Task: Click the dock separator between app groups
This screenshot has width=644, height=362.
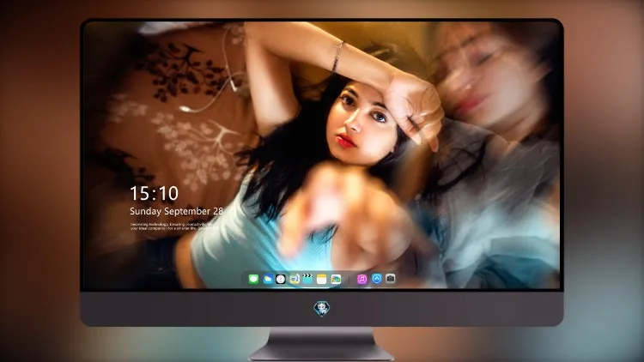Action: (x=349, y=280)
